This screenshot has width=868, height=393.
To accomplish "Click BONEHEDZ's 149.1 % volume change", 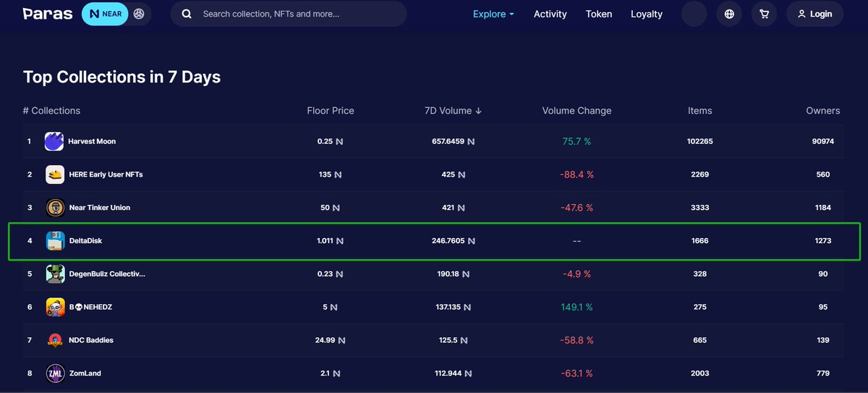I will [576, 307].
